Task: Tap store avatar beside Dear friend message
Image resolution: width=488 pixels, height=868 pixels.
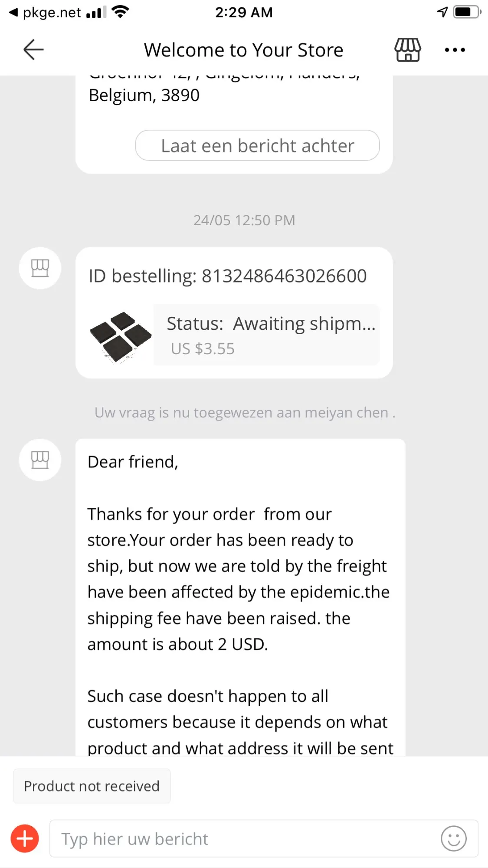Action: point(40,460)
